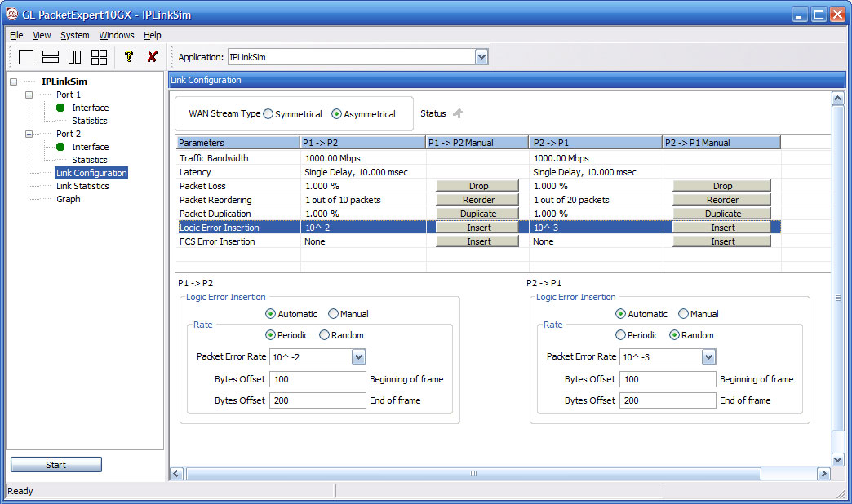Click Drop button in P2->P1 Manual column
852x504 pixels.
(x=721, y=186)
